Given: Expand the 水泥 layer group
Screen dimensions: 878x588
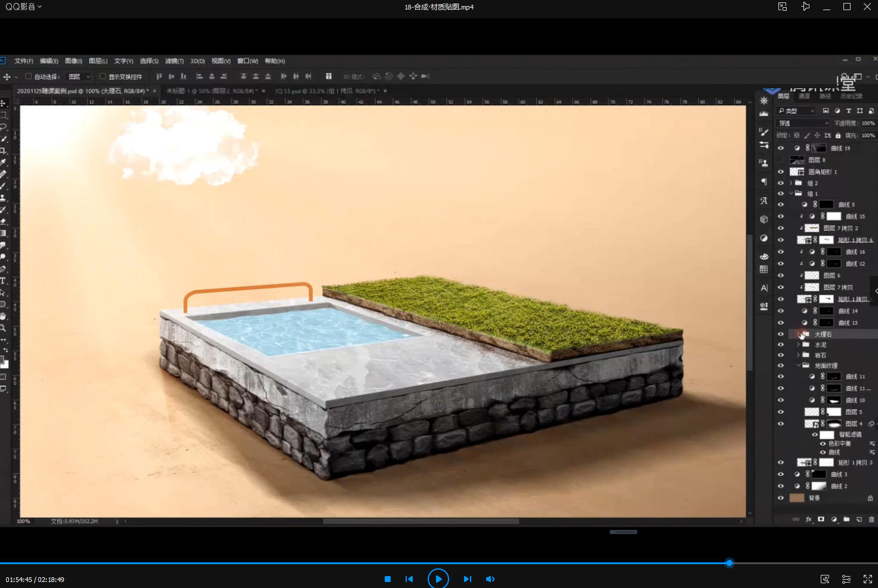Looking at the screenshot, I should [x=799, y=345].
